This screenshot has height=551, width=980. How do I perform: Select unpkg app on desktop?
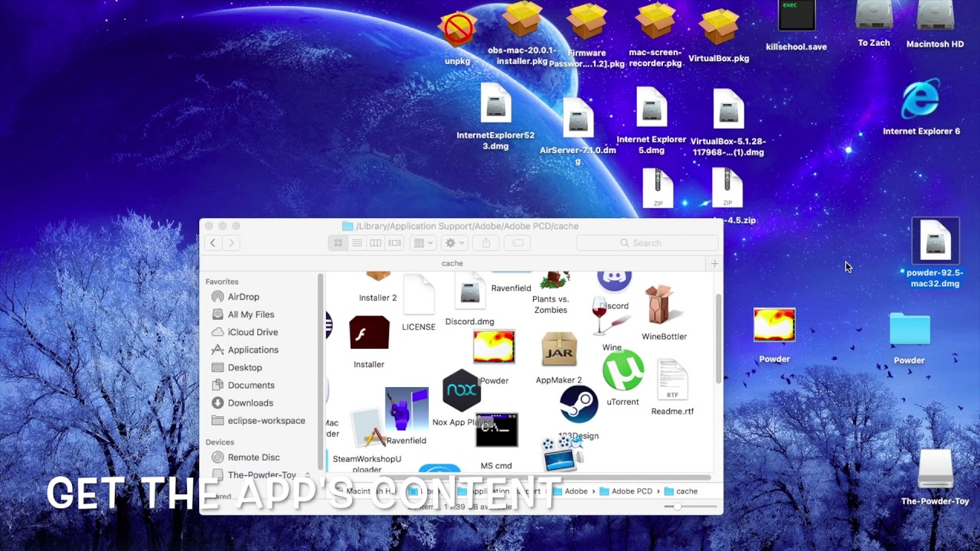pos(457,29)
